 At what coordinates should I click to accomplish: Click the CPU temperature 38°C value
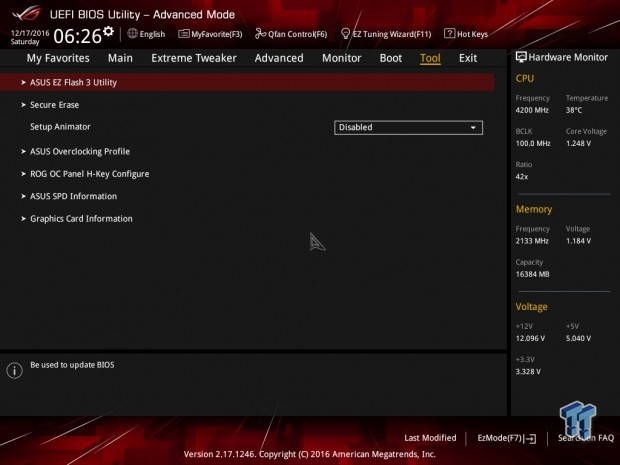tap(574, 110)
